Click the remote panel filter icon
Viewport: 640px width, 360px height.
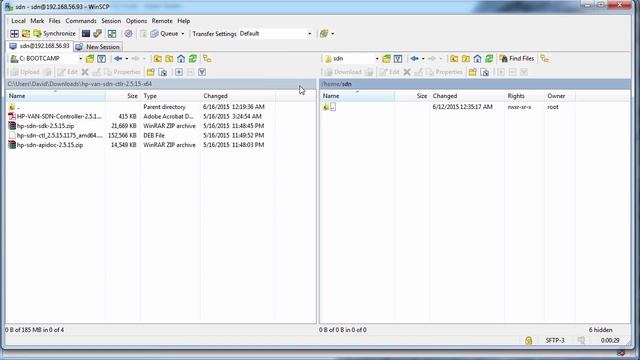tap(398, 59)
